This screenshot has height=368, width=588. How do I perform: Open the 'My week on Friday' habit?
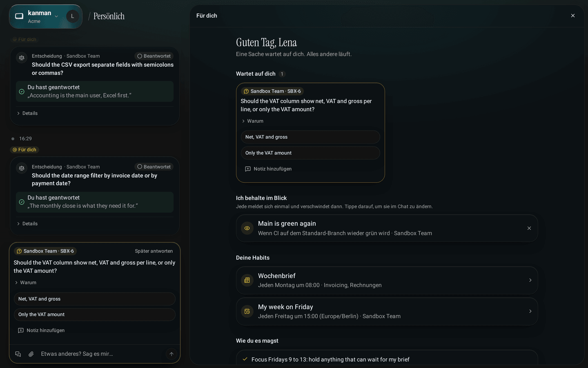(x=387, y=311)
